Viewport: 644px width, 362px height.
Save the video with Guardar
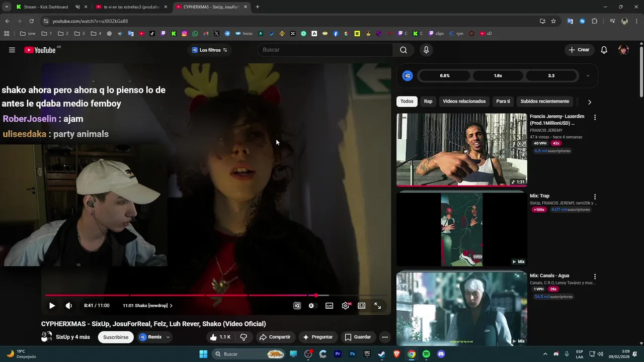pyautogui.click(x=358, y=337)
